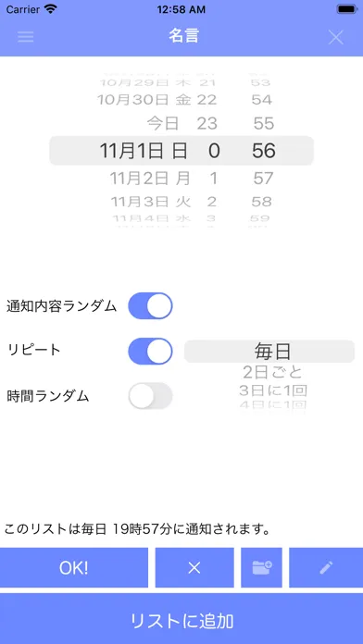
Task: Choose 3日に1回 repeat interval
Action: (x=272, y=390)
